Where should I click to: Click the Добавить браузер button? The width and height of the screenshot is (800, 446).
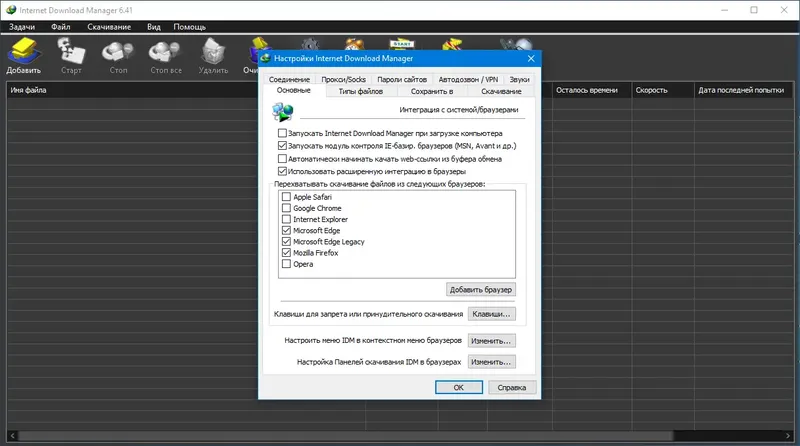coord(481,289)
